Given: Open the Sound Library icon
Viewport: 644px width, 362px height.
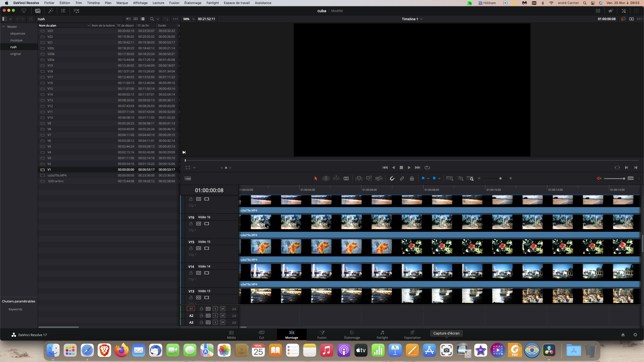Looking at the screenshot, I should click(x=76, y=11).
